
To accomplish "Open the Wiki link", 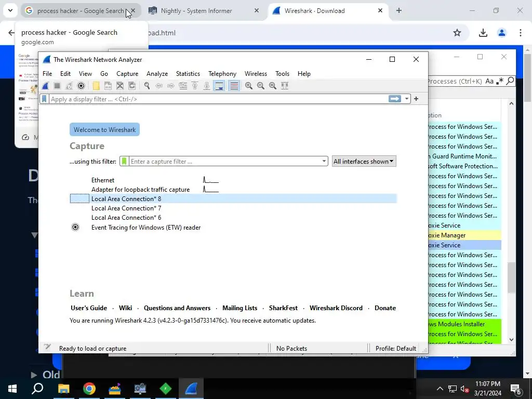I will [x=126, y=308].
